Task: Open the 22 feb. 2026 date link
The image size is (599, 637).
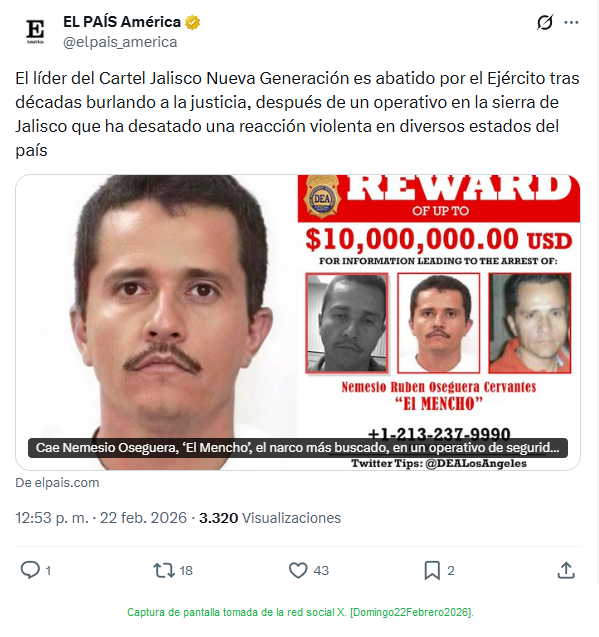Action: click(x=143, y=518)
